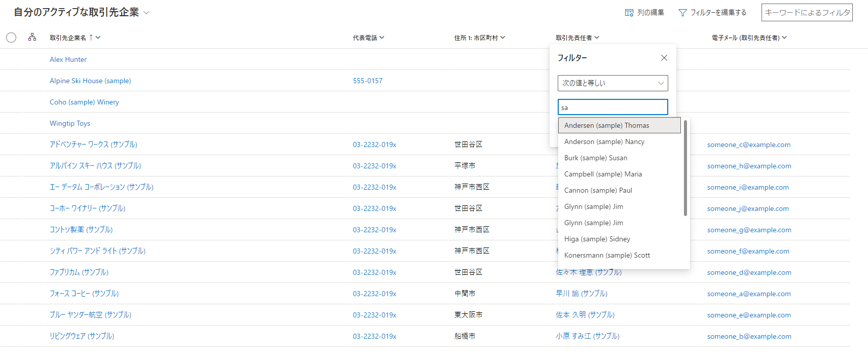The height and width of the screenshot is (357, 868).
Task: Expand the 次の値と等しい operator dropdown
Action: point(613,83)
